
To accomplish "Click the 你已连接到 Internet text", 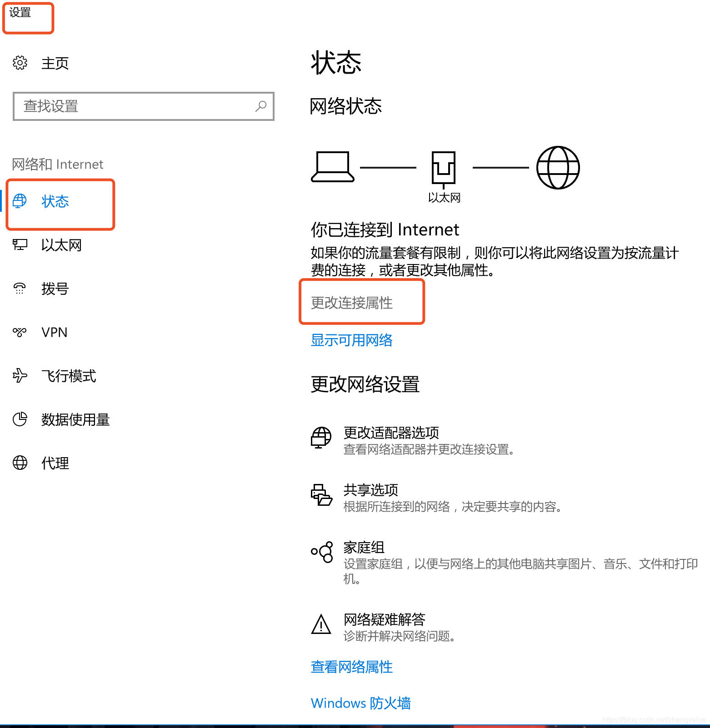I will click(x=385, y=229).
